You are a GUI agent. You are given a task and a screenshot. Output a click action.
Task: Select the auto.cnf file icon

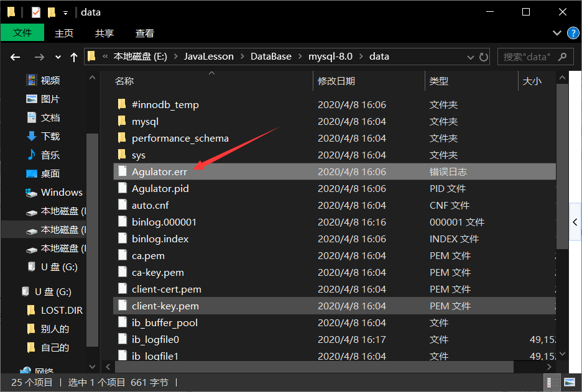click(x=122, y=205)
